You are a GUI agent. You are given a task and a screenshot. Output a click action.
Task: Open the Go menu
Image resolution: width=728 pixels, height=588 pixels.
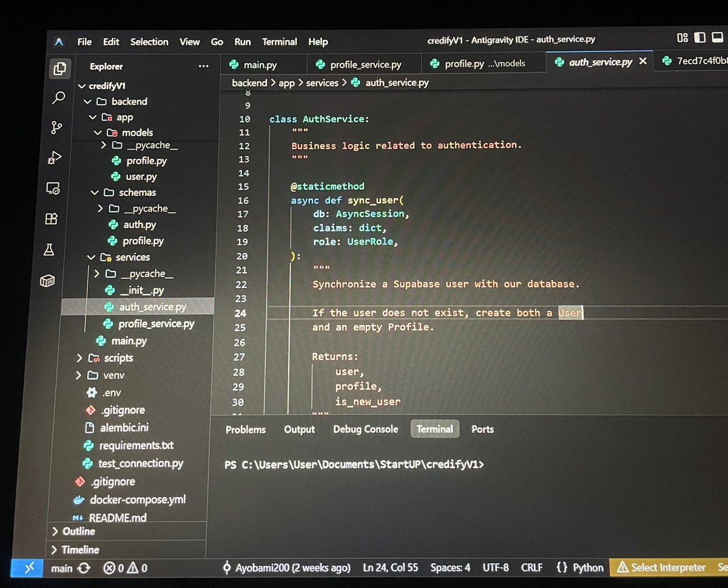pyautogui.click(x=217, y=42)
